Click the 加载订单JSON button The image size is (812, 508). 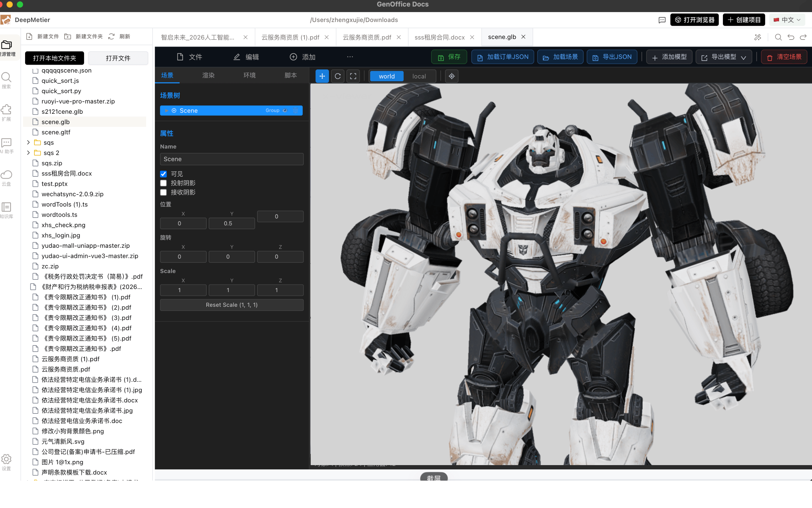(502, 57)
